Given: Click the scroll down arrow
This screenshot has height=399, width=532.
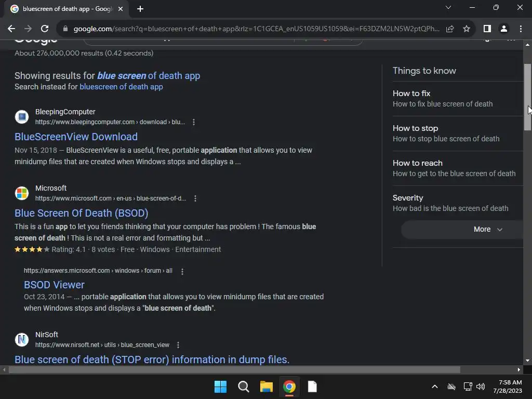Looking at the screenshot, I should [527, 361].
